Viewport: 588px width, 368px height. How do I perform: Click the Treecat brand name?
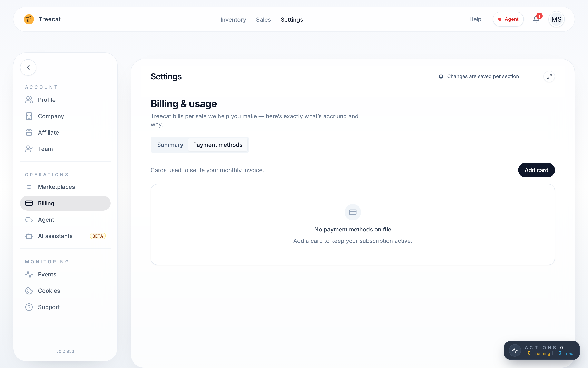click(x=50, y=19)
